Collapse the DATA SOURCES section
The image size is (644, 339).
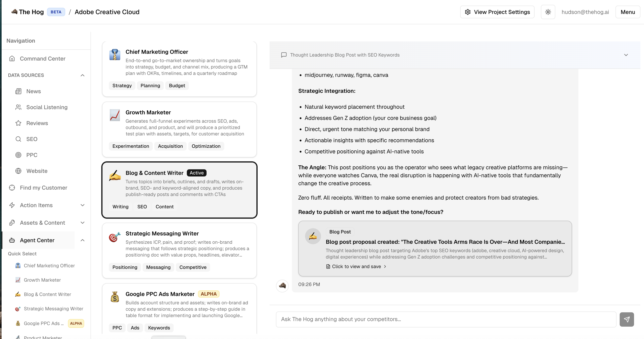(83, 75)
